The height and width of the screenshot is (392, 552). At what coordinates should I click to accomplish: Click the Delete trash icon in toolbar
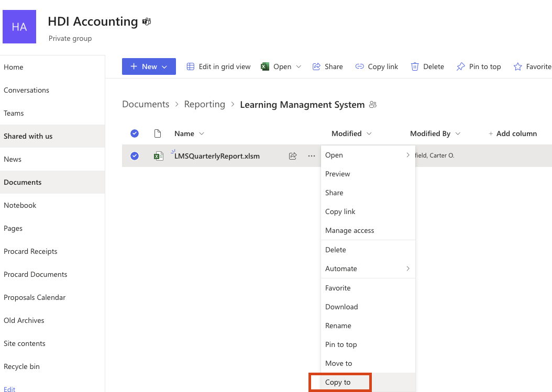[x=415, y=66]
